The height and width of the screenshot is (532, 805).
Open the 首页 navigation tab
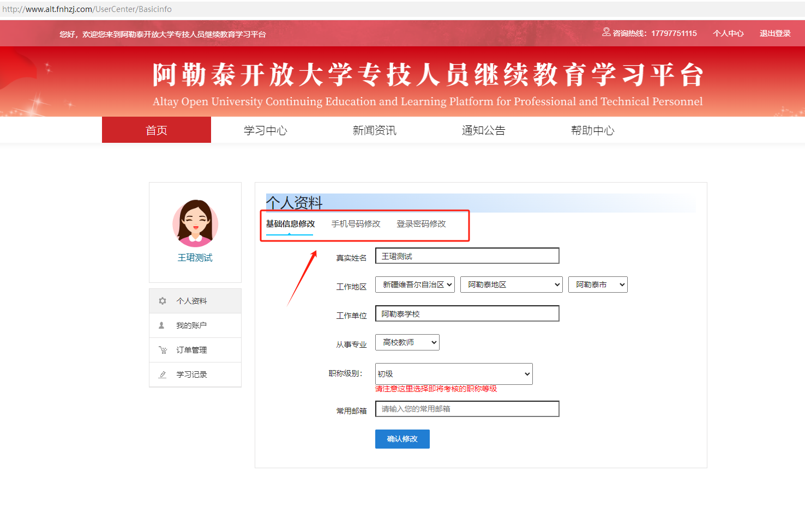pos(157,130)
